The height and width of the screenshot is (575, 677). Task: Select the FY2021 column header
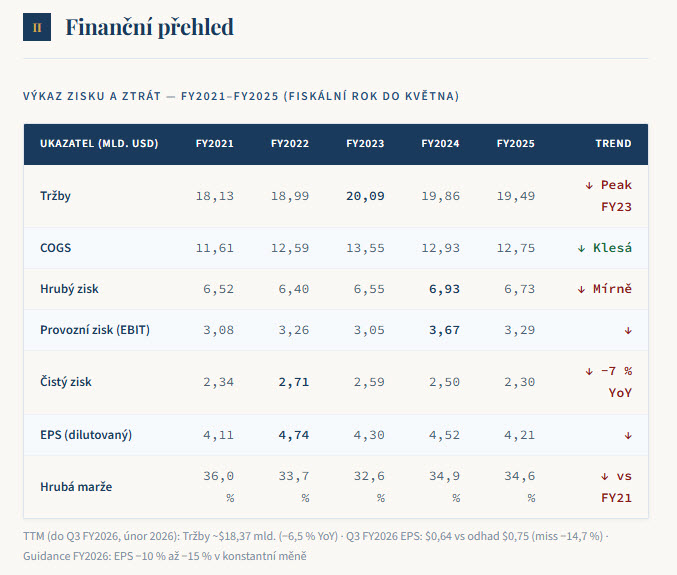tap(215, 144)
